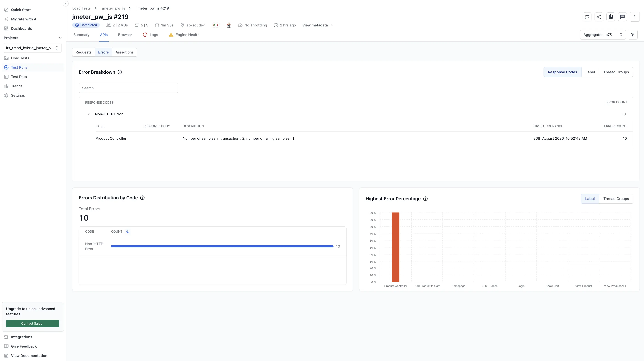
Task: Click '26th August 2026, 10:52:42 AM' cell
Action: pos(560,138)
